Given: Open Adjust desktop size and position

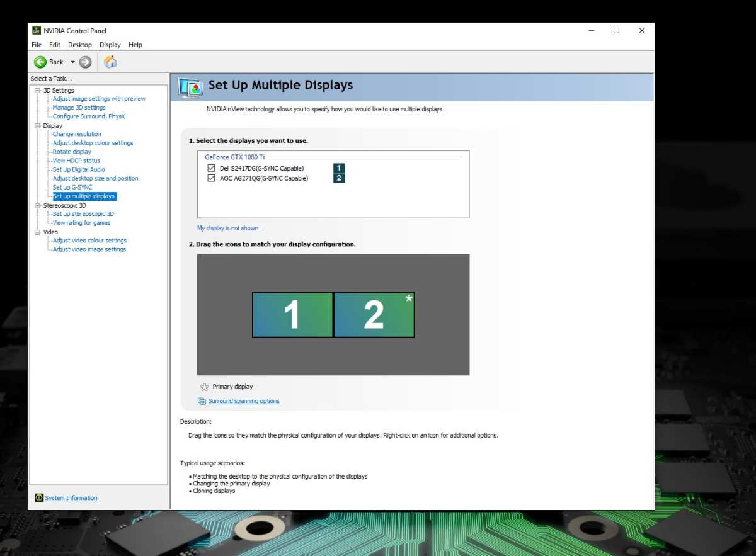Looking at the screenshot, I should click(x=96, y=178).
